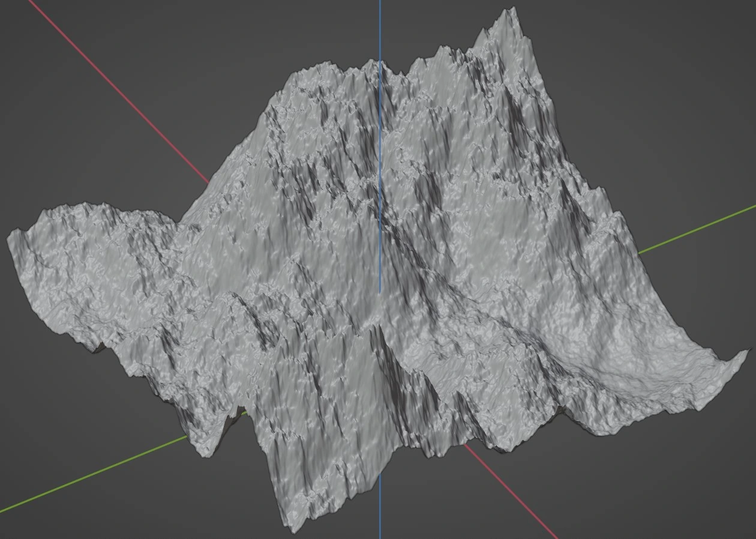Click the lower end of the blue axis inside terrain
This screenshot has height=539, width=756.
click(x=380, y=290)
